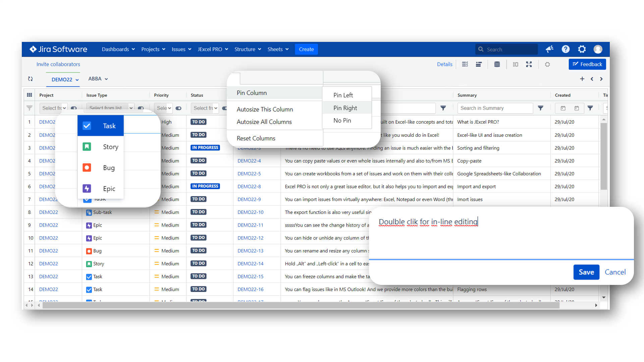
Task: Click the vertical scrollbar thumb of the grid
Action: pyautogui.click(x=604, y=156)
